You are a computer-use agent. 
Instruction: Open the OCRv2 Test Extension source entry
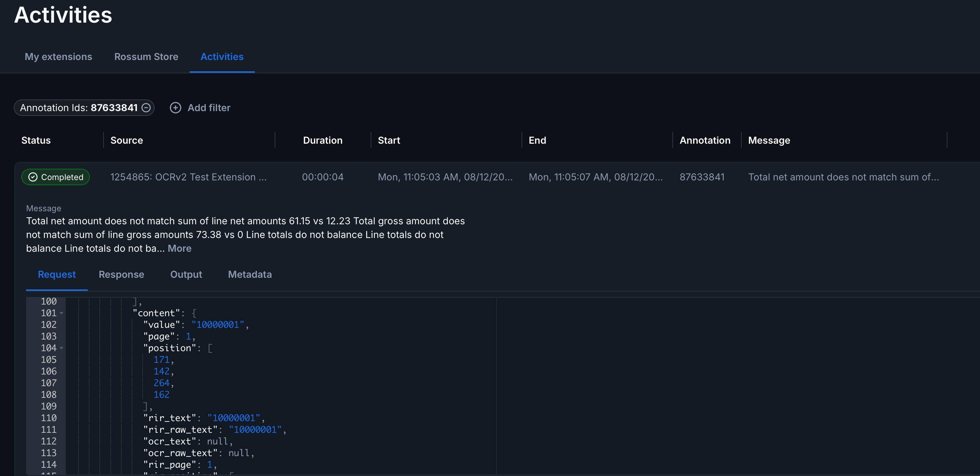(x=188, y=177)
